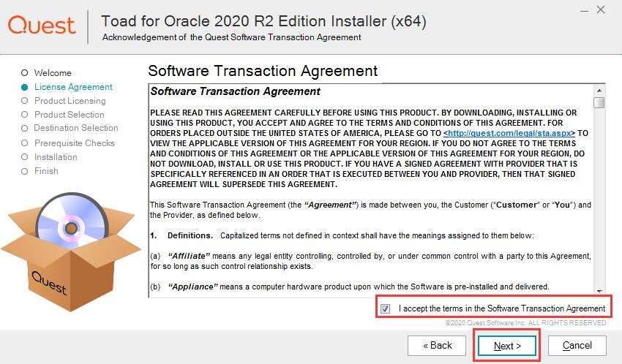The height and width of the screenshot is (364, 622).
Task: Click the Prerequisite Checks step
Action: pos(74,143)
